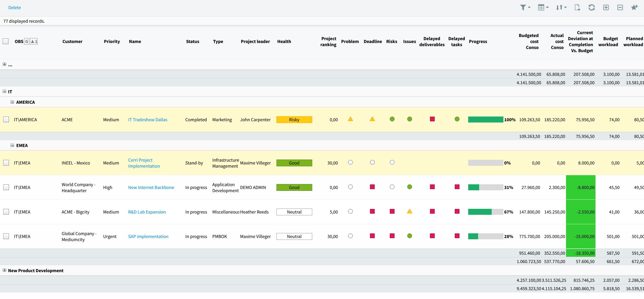644x299 pixels.
Task: Click the export document icon
Action: click(577, 8)
